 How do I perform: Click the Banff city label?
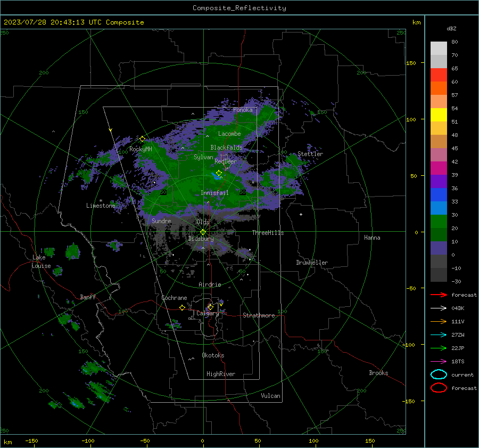click(88, 297)
